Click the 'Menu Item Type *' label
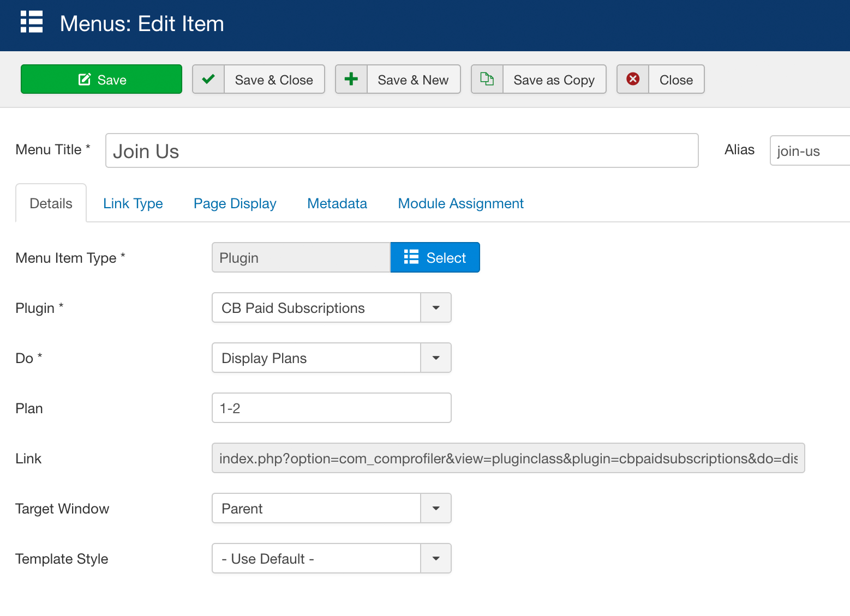 [70, 258]
